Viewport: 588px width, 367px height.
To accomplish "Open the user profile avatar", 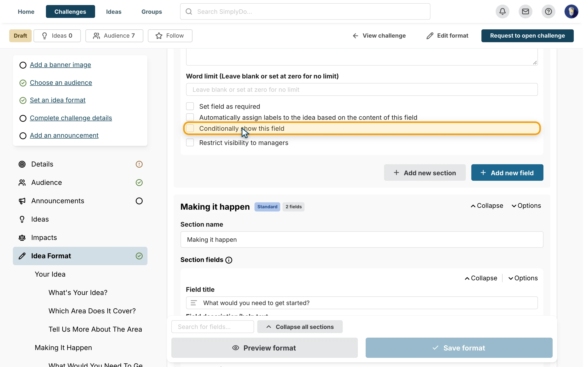I will (571, 11).
